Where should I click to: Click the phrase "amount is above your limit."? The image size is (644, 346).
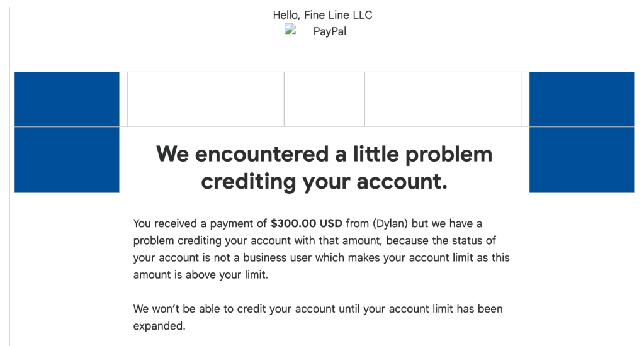pos(201,275)
